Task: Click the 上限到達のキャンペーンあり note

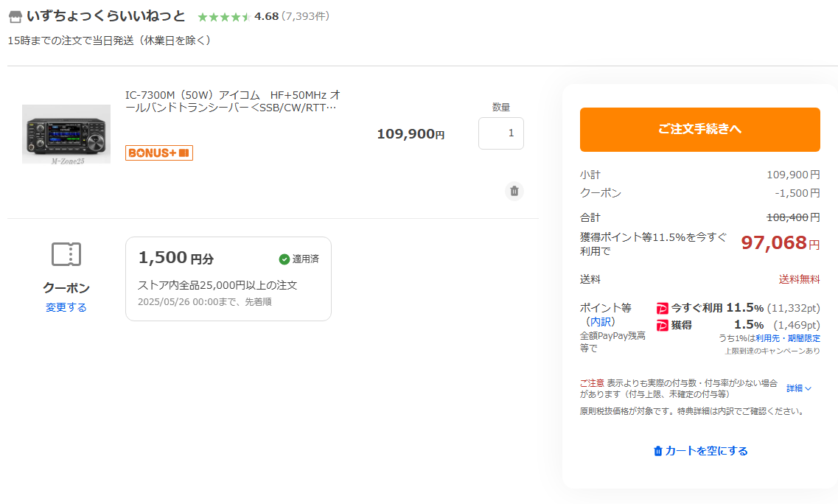Action: click(772, 351)
